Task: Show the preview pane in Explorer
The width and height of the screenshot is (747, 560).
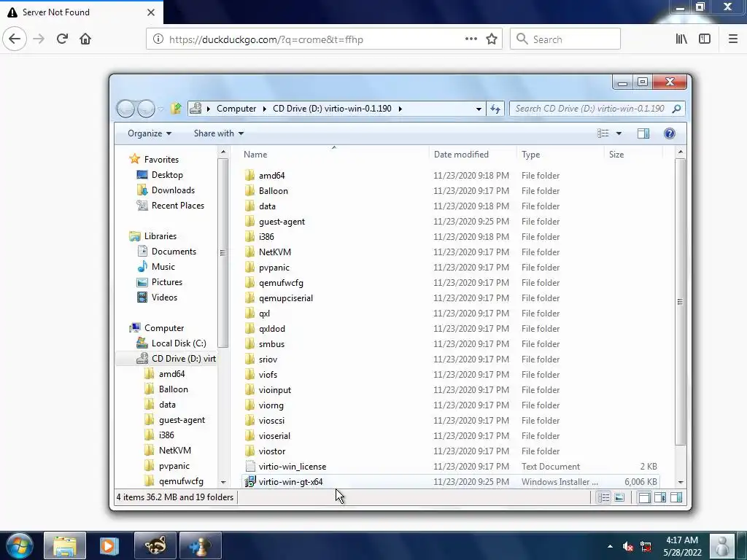Action: 643,133
